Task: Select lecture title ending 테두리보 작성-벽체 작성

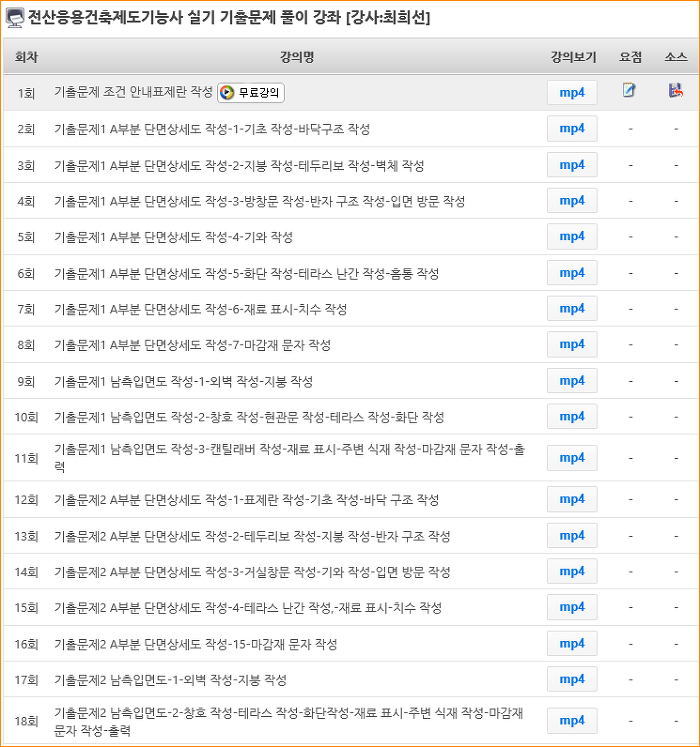Action: [239, 166]
